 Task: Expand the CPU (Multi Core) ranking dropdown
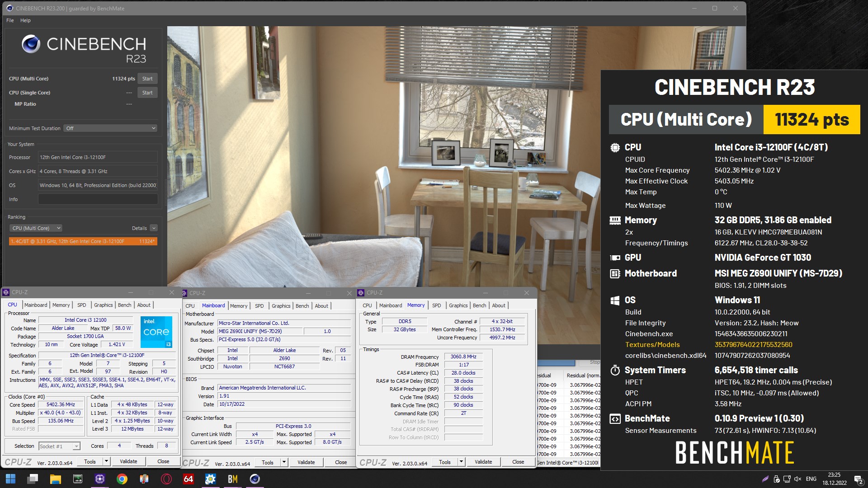pyautogui.click(x=36, y=228)
